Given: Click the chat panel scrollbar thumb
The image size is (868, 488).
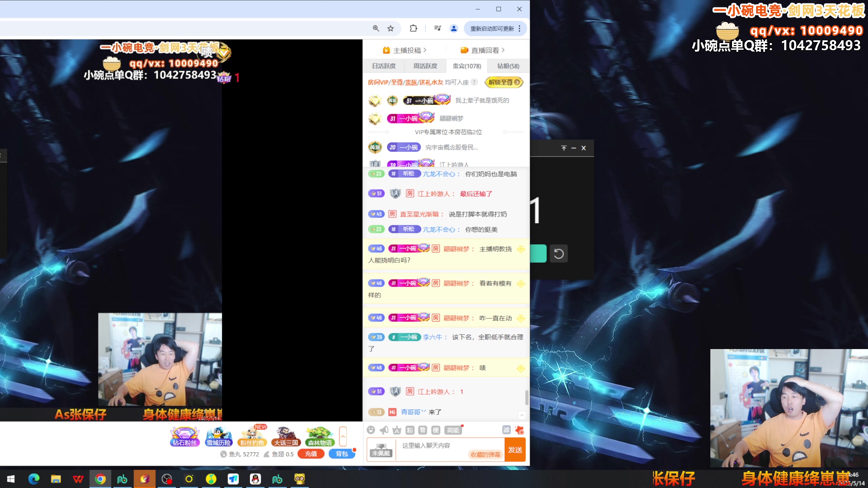Looking at the screenshot, I should click(527, 397).
